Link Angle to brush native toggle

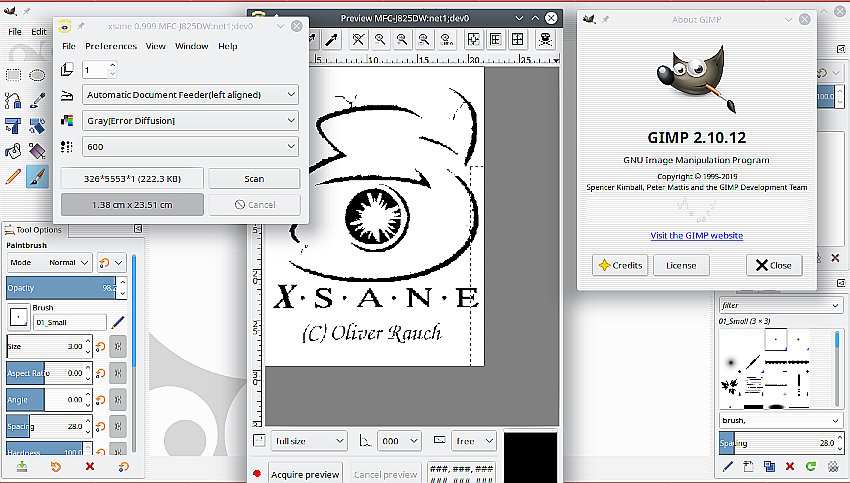pyautogui.click(x=118, y=400)
